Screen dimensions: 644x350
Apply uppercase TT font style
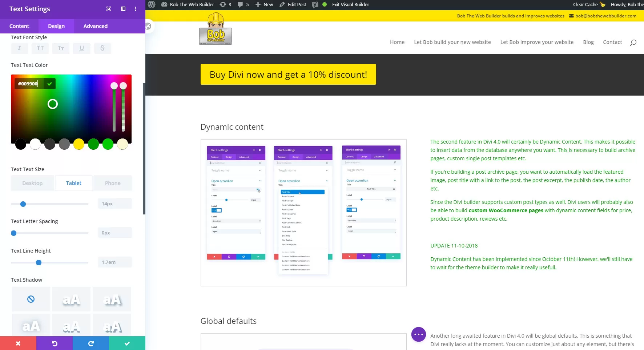(x=40, y=48)
